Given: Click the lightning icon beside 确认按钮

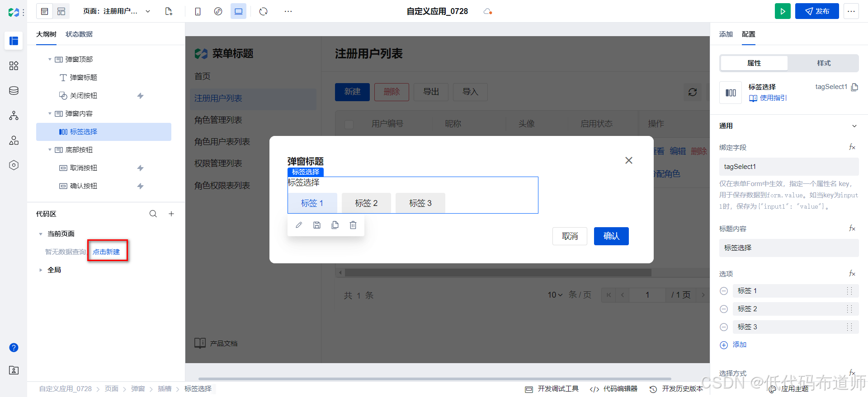Looking at the screenshot, I should point(141,186).
